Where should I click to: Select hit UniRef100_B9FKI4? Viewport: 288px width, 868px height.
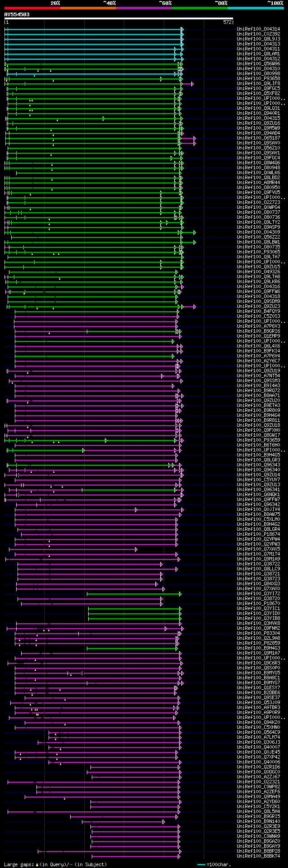(x=258, y=351)
